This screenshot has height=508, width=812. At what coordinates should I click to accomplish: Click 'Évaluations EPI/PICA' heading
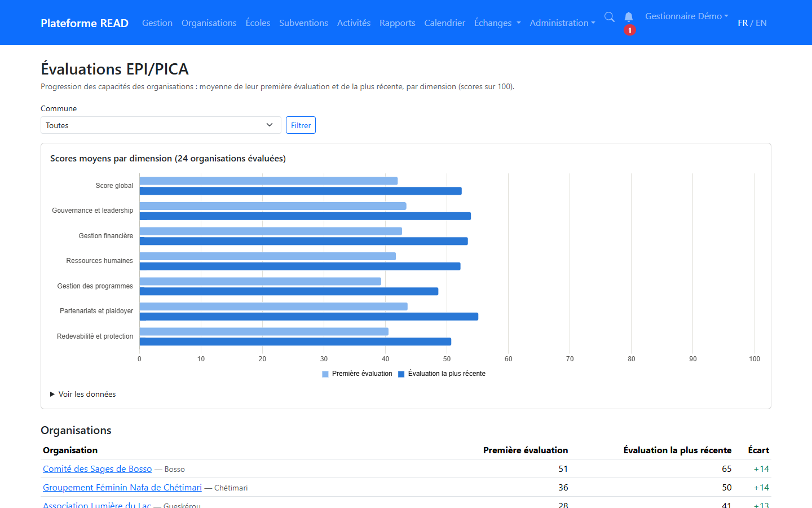pyautogui.click(x=114, y=69)
